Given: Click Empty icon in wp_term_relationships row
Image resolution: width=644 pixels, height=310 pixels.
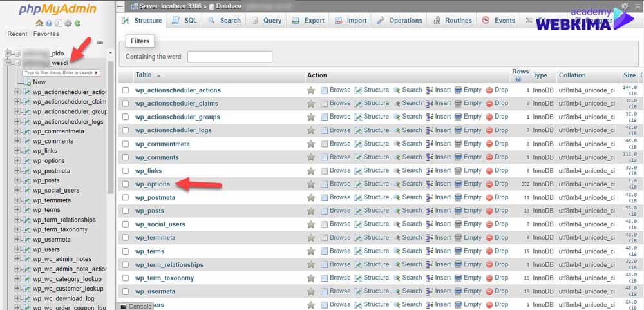Looking at the screenshot, I should (x=458, y=265).
